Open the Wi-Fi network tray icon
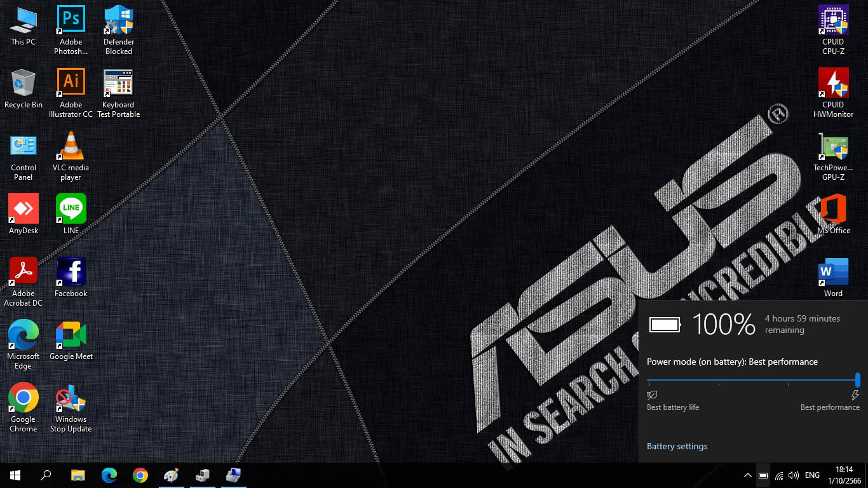Viewport: 868px width, 488px height. [779, 475]
